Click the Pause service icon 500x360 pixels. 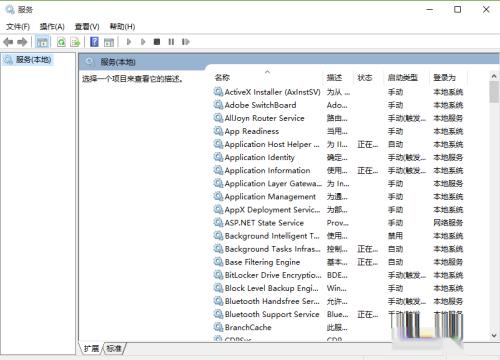coord(171,42)
